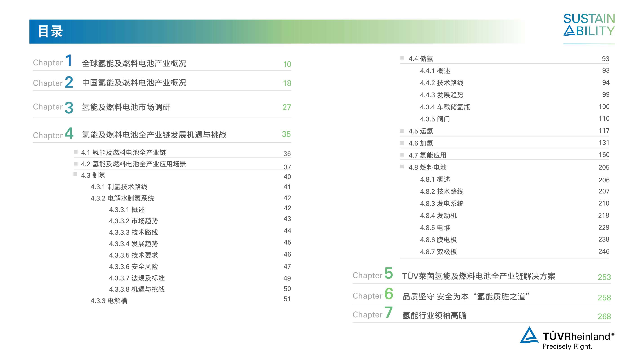Viewport: 644px width, 362px height.
Task: Select 4.4.2 技术路线 entry
Action: (x=442, y=83)
